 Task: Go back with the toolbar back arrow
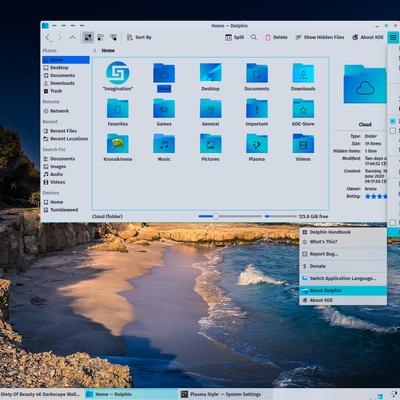tap(48, 37)
